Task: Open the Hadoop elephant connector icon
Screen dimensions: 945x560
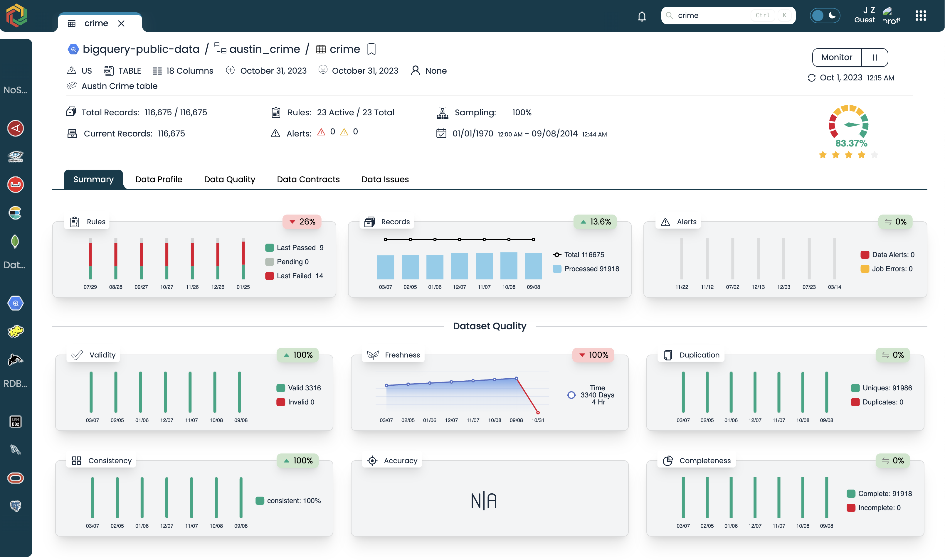Action: (16, 331)
